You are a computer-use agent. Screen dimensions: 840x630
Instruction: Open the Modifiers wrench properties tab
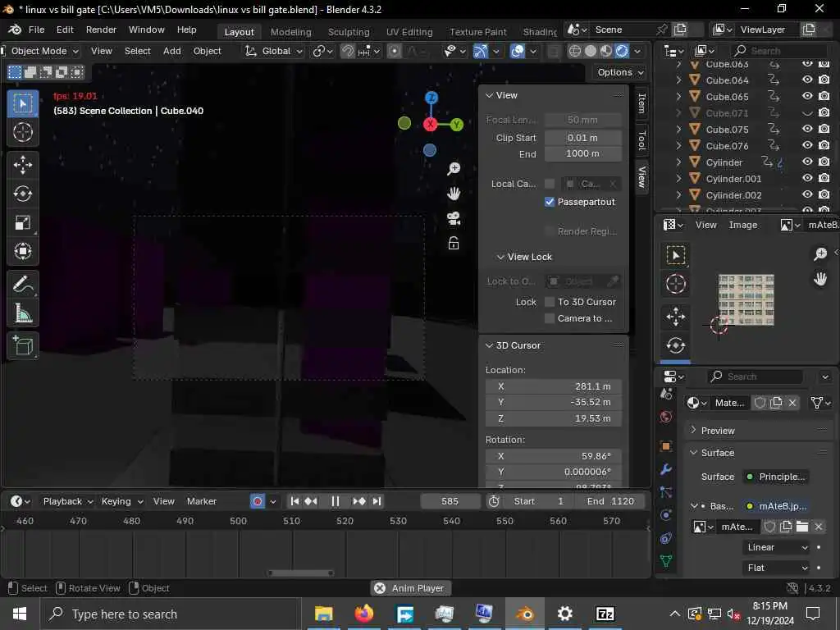(666, 470)
